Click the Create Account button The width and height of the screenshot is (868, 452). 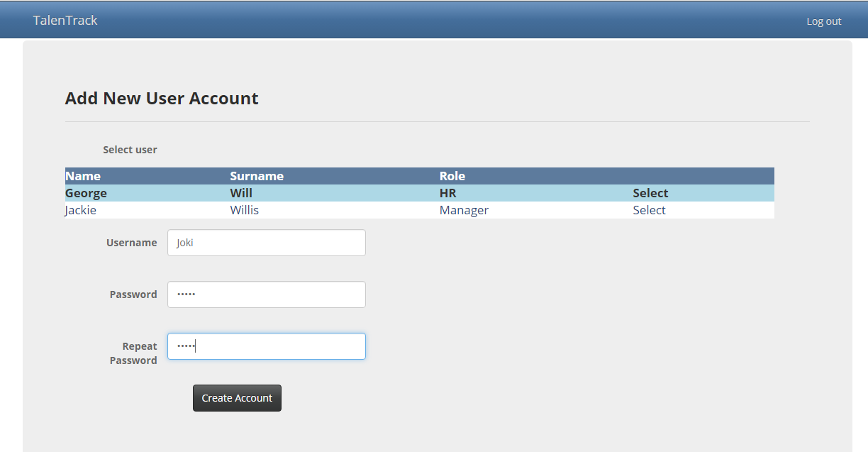[237, 398]
